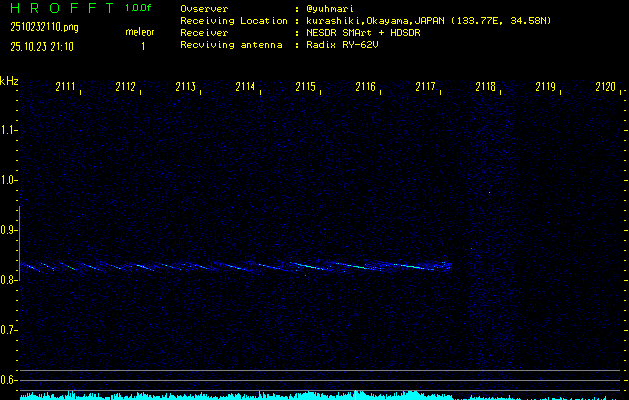Click the kHz axis unit label

(x=10, y=81)
